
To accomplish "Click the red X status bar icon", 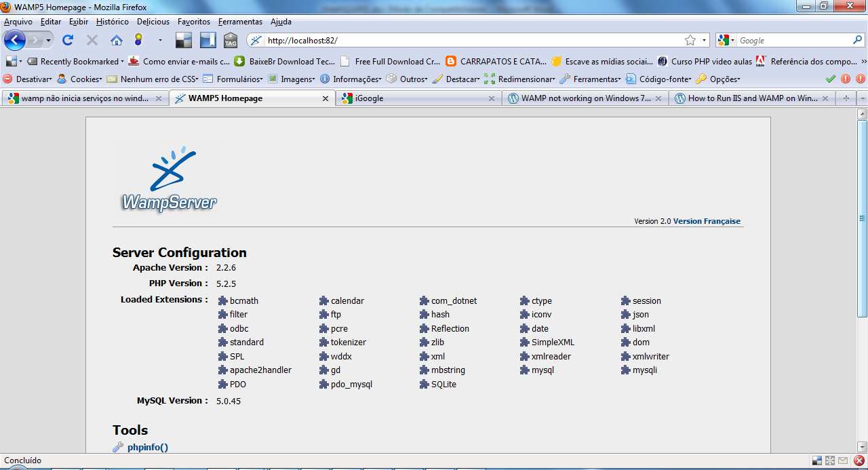I will 859,461.
